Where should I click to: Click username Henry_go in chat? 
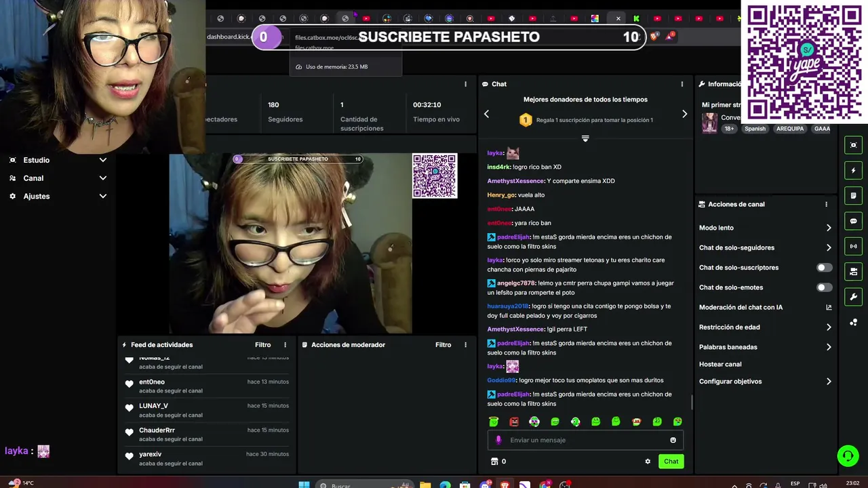[x=501, y=195]
